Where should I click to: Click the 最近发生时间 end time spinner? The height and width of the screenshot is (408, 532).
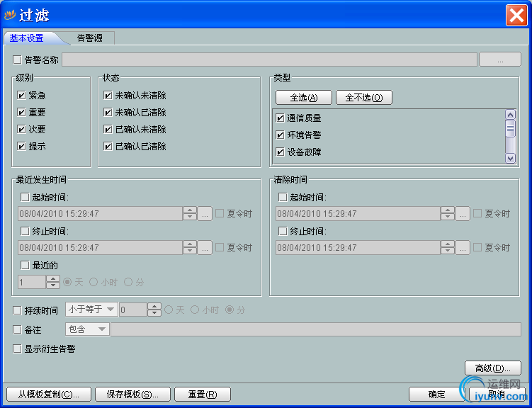190,248
